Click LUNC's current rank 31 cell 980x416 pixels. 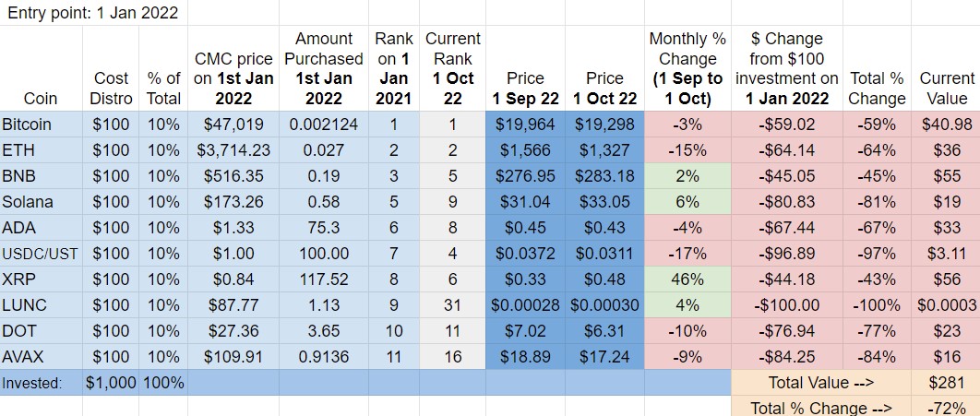[x=452, y=305]
